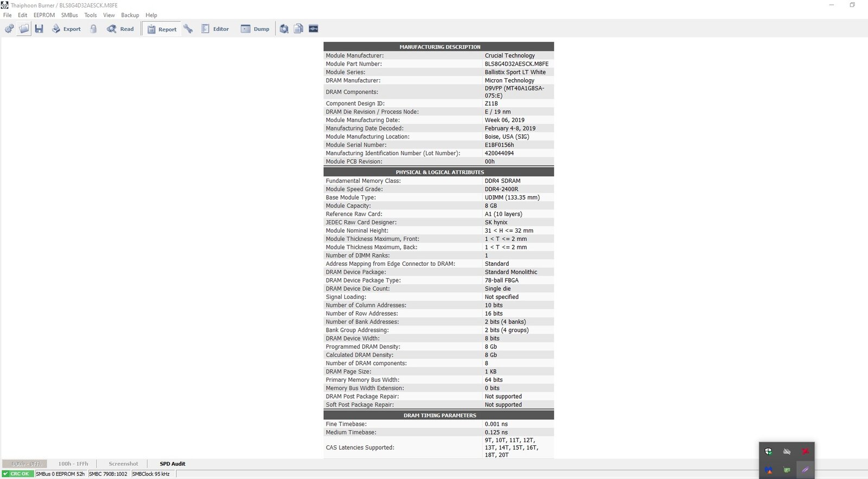Click the 'Boise, USA (SIG)' location value
The width and height of the screenshot is (868, 479).
coord(507,137)
